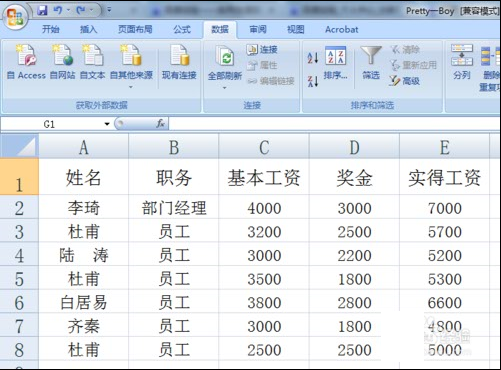The width and height of the screenshot is (501, 370).
Task: Redo the last action
Action: 80,10
